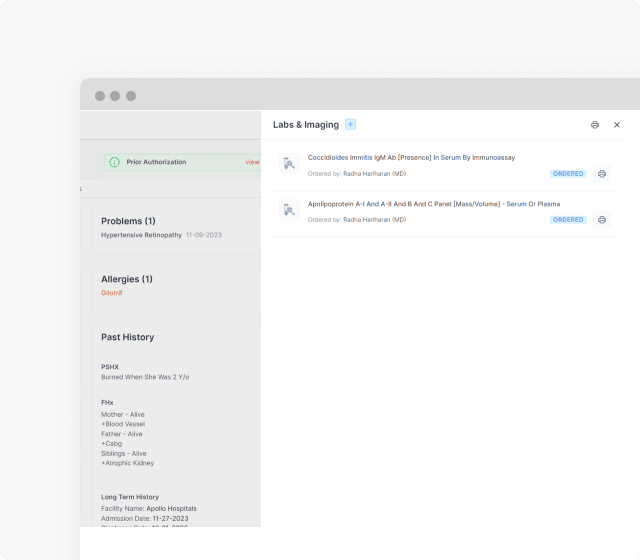Click the ORDERED badge on Coccidioides order
Image resolution: width=640 pixels, height=560 pixels.
tap(568, 174)
